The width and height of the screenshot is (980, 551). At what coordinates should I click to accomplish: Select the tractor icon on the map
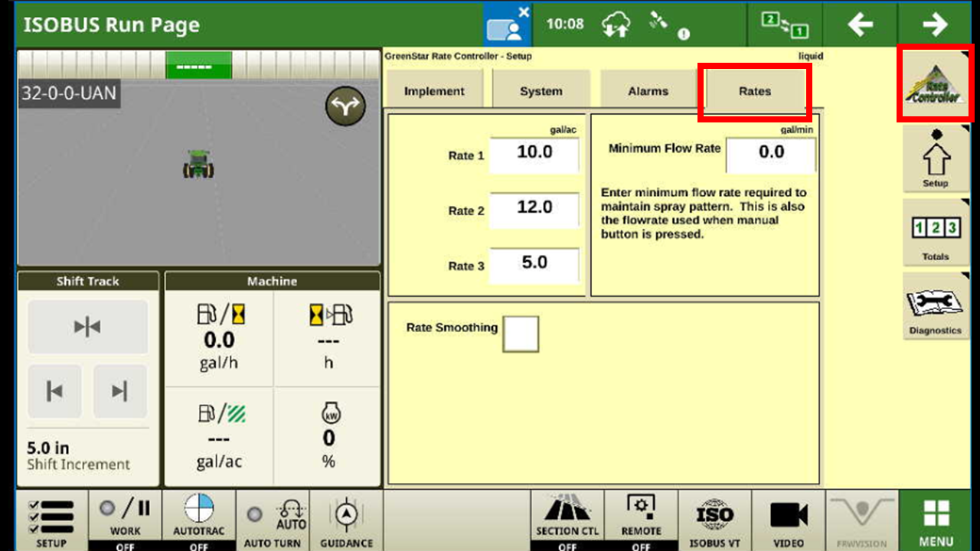pyautogui.click(x=198, y=164)
